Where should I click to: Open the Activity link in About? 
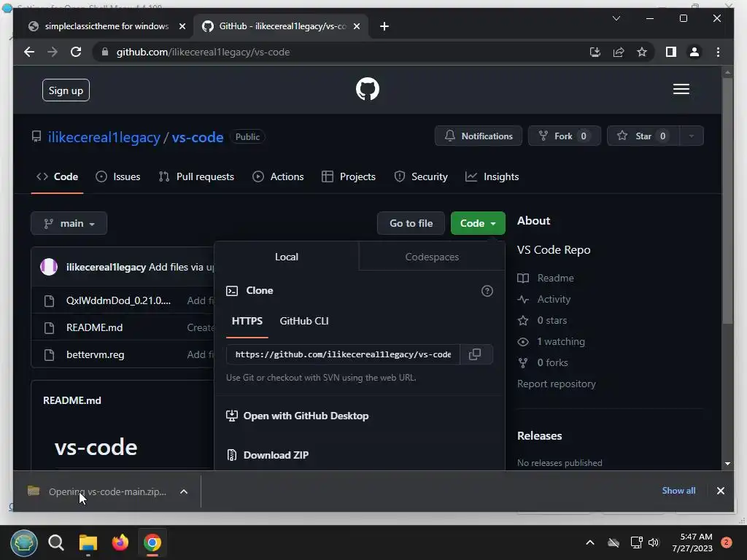[554, 299]
